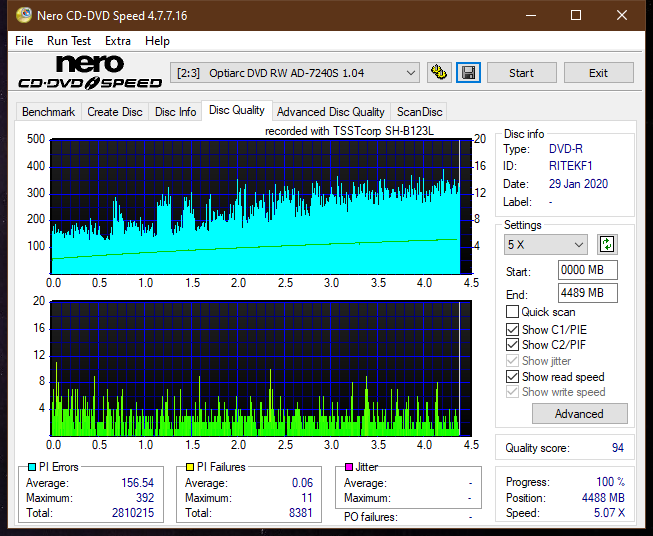Click the disc type DVD-R value
Viewport: 653px width, 536px height.
[x=566, y=149]
